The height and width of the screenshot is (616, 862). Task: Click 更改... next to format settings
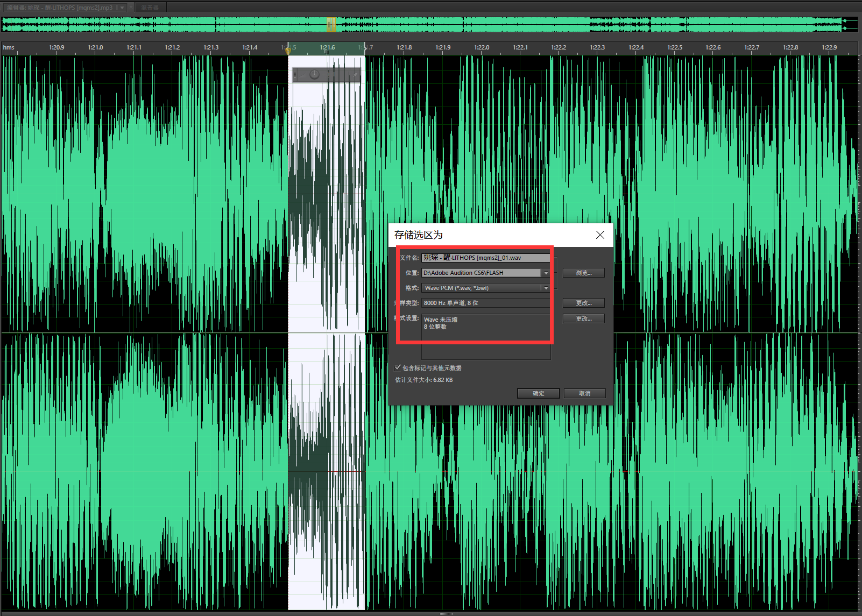[584, 318]
